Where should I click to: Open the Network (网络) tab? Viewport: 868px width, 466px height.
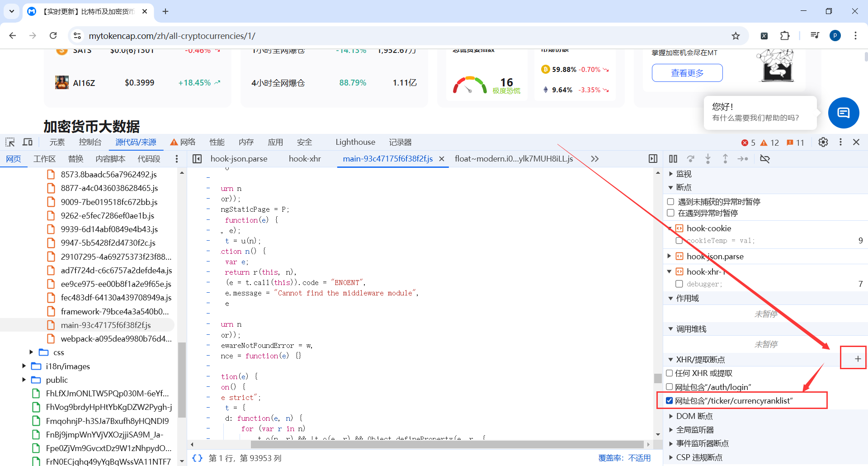[x=183, y=142]
